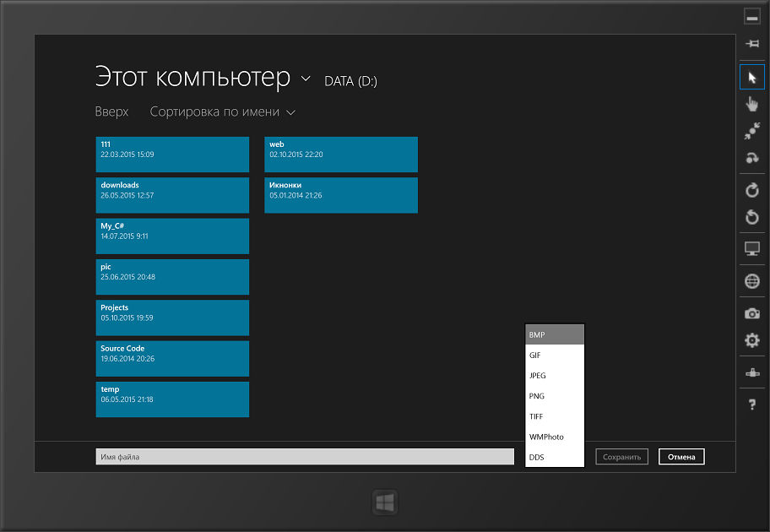Take screenshot with camera icon

pos(751,313)
